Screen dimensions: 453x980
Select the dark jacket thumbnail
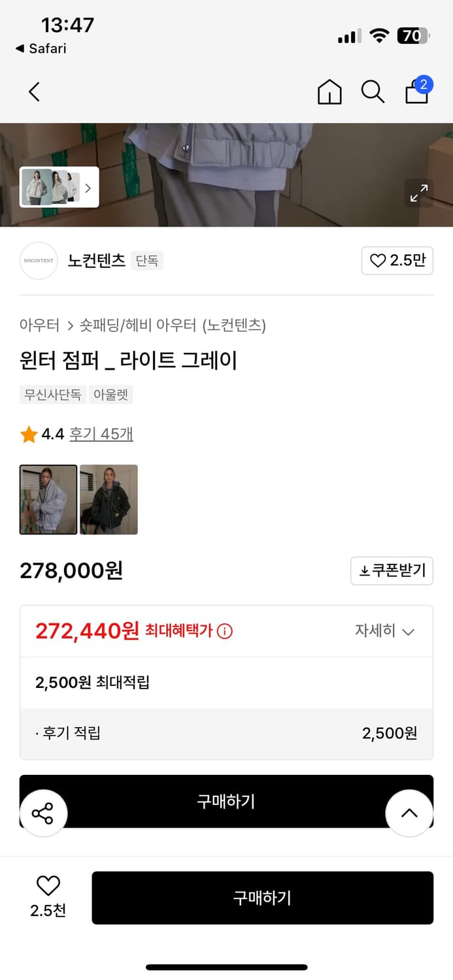[x=109, y=500]
